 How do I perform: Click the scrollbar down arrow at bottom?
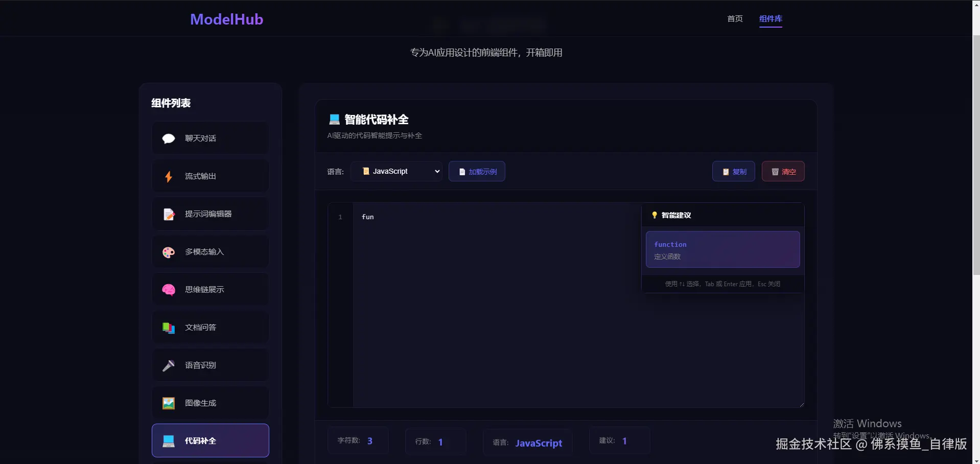(976, 460)
